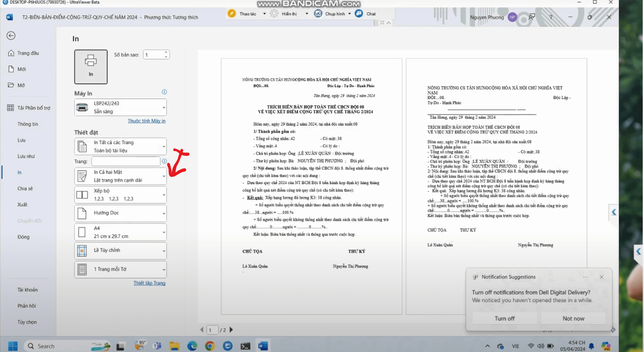
Task: Click the Chụp hình icon in UltraViewer toolbar
Action: point(318,13)
